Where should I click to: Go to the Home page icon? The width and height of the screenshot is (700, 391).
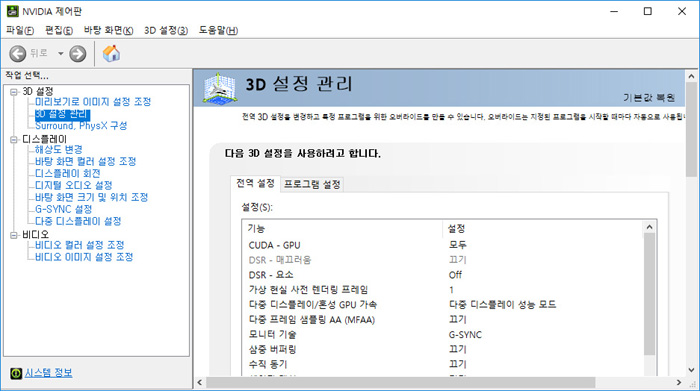click(x=111, y=54)
